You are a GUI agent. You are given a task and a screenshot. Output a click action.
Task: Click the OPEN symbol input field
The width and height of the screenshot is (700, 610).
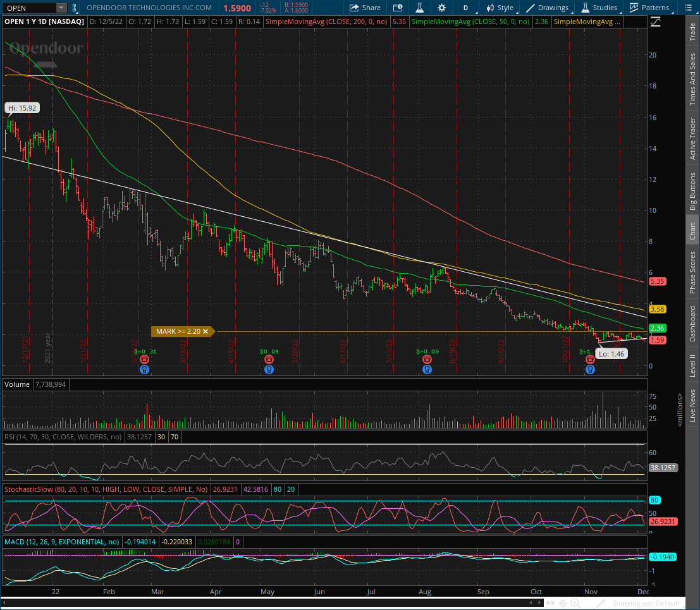click(x=30, y=8)
